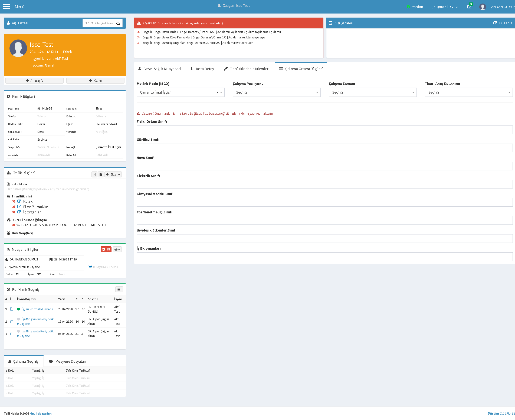Switch to the Hasta Detay tab
The height and width of the screenshot is (420, 515).
coord(202,69)
